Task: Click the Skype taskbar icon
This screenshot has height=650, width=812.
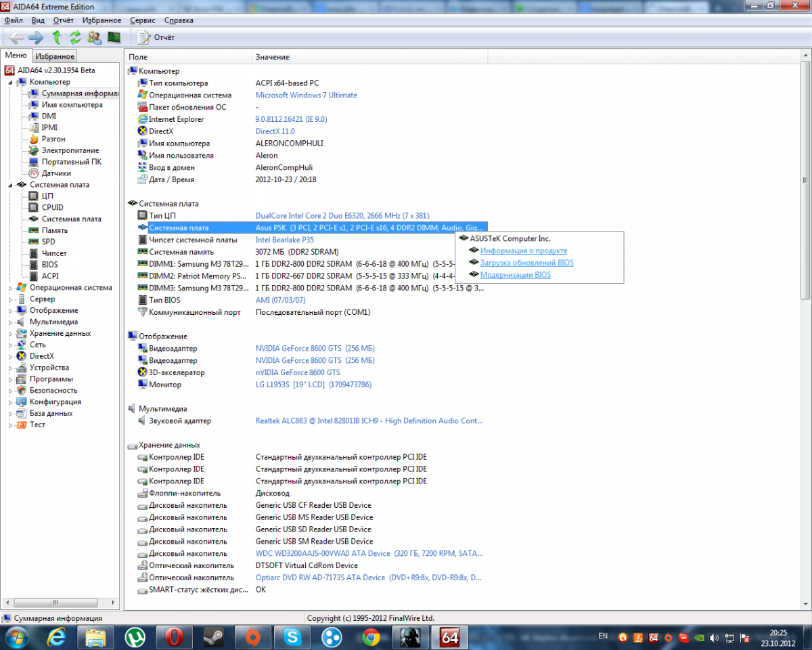Action: (x=292, y=636)
